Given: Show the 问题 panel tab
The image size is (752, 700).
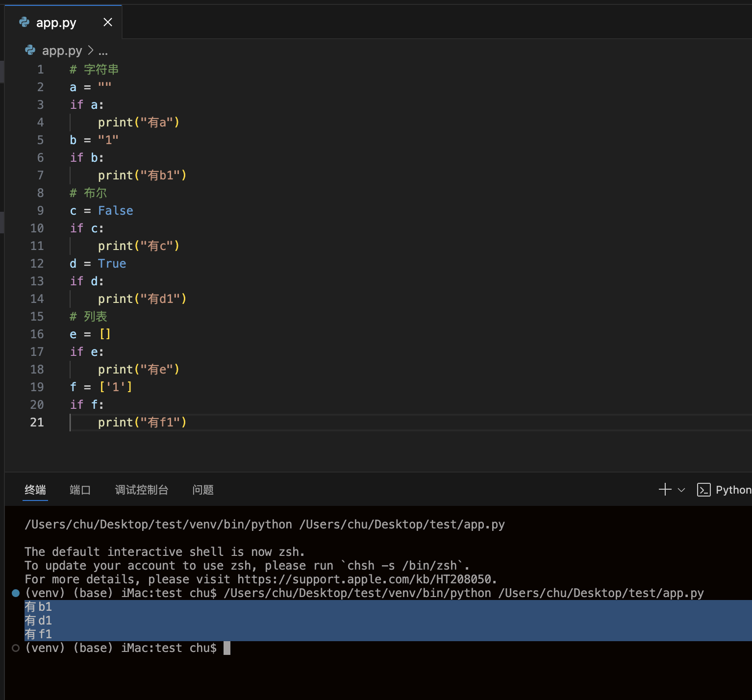Looking at the screenshot, I should 203,490.
